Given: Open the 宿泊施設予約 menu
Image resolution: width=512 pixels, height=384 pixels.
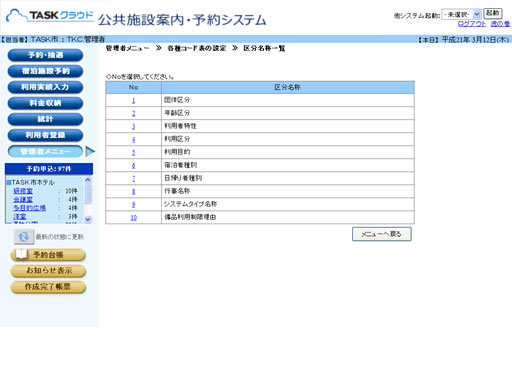Looking at the screenshot, I should [45, 71].
